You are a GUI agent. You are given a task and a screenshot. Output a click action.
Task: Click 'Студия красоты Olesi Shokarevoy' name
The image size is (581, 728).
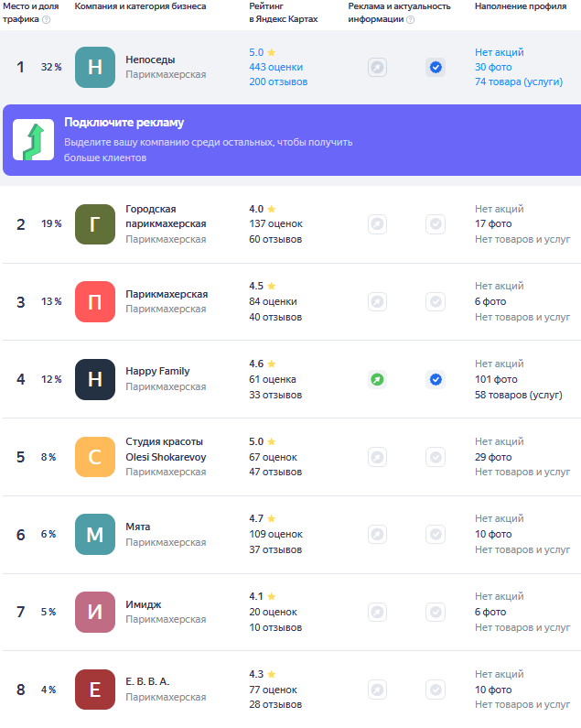point(166,449)
